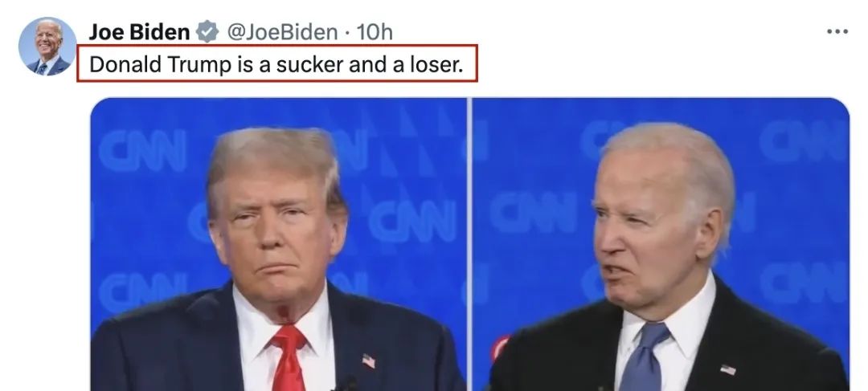This screenshot has width=868, height=391.
Task: Click the microphone tip below the red tie
Action: 347,384
